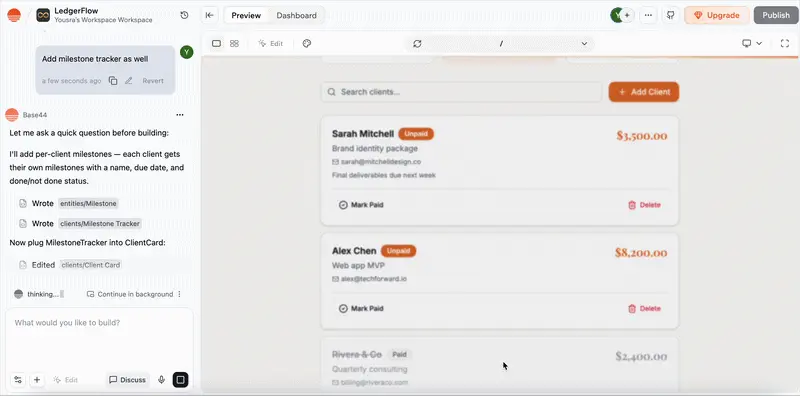
Task: Open the entities/Milestone file chip
Action: pos(88,204)
